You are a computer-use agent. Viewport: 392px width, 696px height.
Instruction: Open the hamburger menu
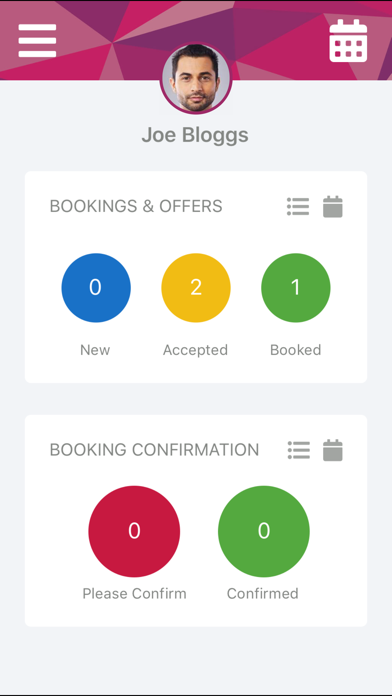pyautogui.click(x=37, y=40)
